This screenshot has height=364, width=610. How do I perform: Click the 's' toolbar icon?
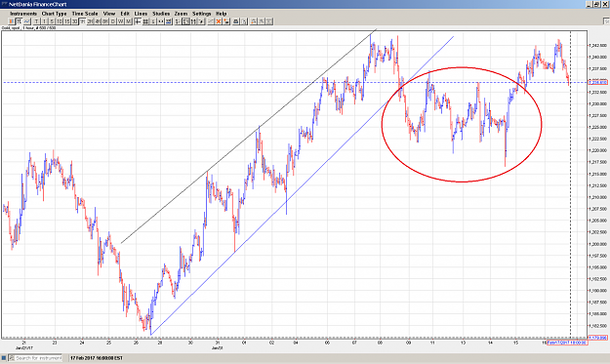click(153, 21)
